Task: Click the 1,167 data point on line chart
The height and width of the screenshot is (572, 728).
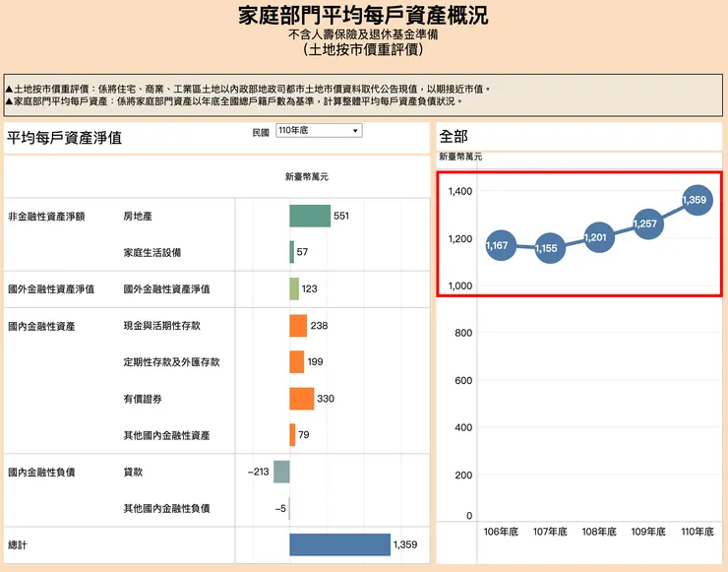Action: click(501, 245)
